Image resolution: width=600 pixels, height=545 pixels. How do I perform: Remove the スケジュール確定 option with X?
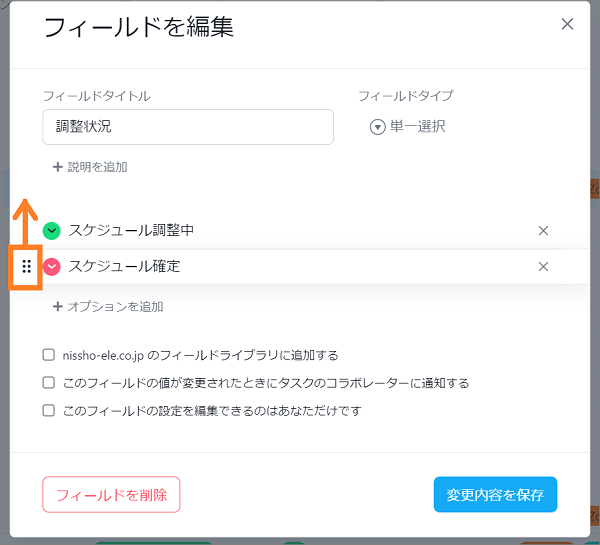click(543, 266)
